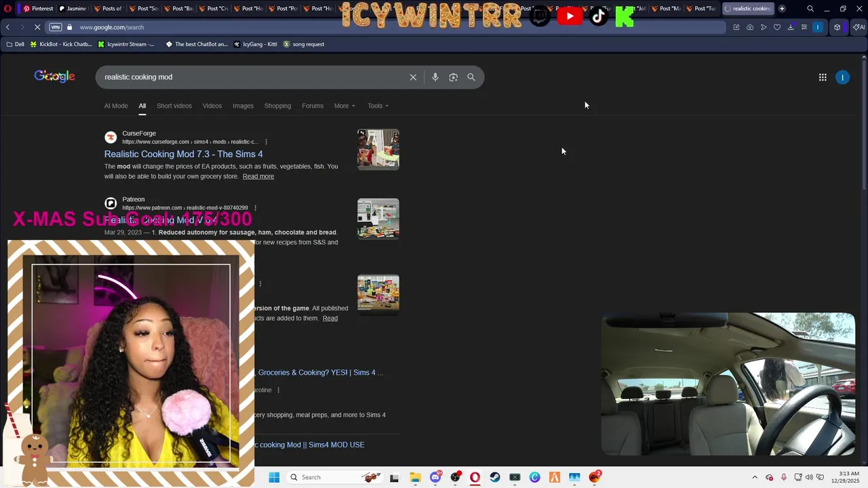The image size is (868, 488).
Task: Switch to the AI Mode tab
Action: [116, 106]
